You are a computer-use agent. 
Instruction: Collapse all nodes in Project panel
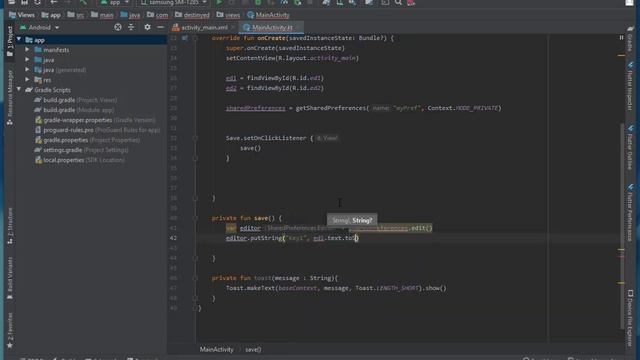click(131, 27)
